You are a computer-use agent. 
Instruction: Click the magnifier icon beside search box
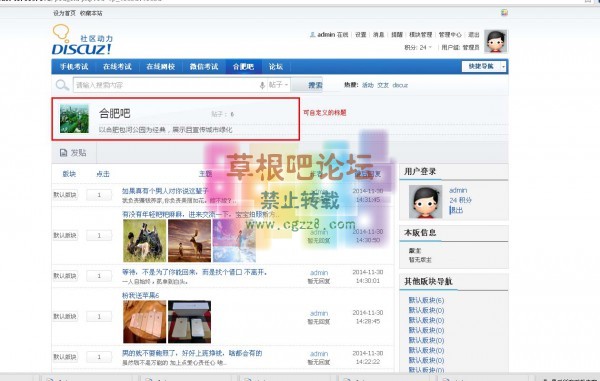[x=62, y=85]
